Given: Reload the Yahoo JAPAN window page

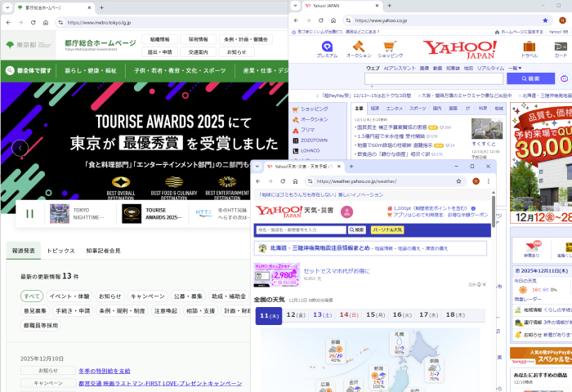Looking at the screenshot, I should pos(320,20).
